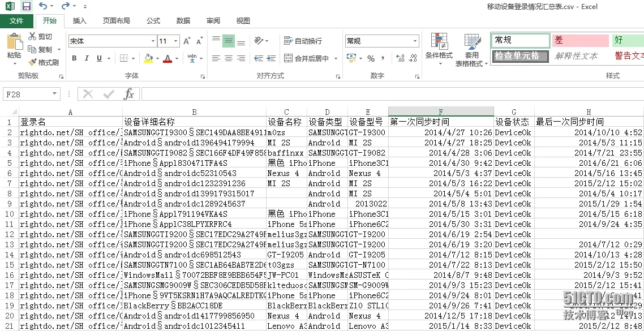644x331 pixels.
Task: Click cell containing JW-PC01
Action: (x=286, y=275)
